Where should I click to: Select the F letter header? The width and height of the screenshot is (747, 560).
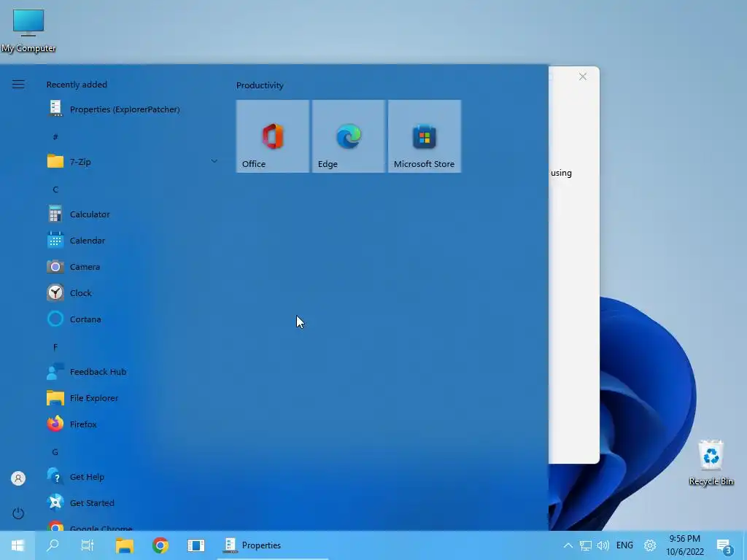tap(55, 347)
